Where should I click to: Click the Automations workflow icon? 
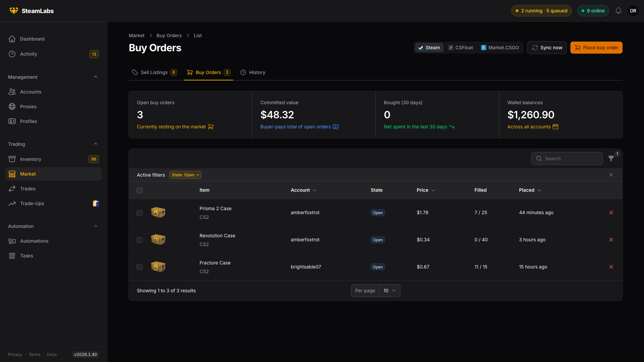click(12, 241)
